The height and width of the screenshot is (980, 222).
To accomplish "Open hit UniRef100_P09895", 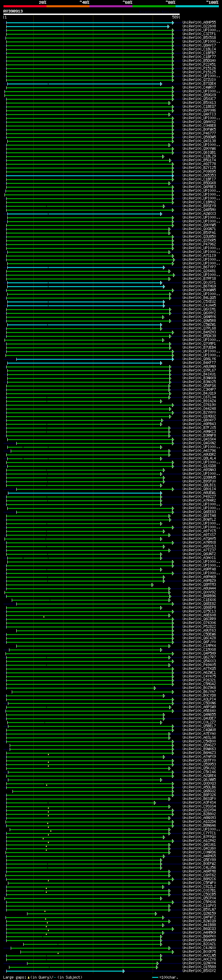I will pos(199,172).
